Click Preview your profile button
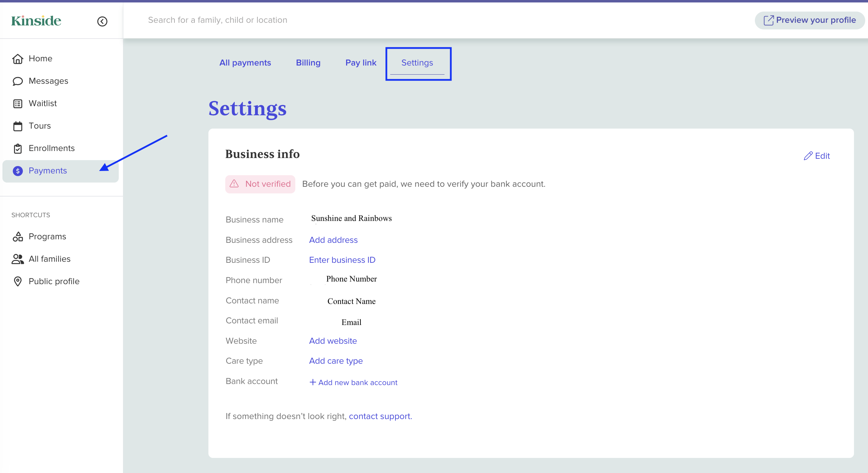The height and width of the screenshot is (473, 868). coord(810,20)
